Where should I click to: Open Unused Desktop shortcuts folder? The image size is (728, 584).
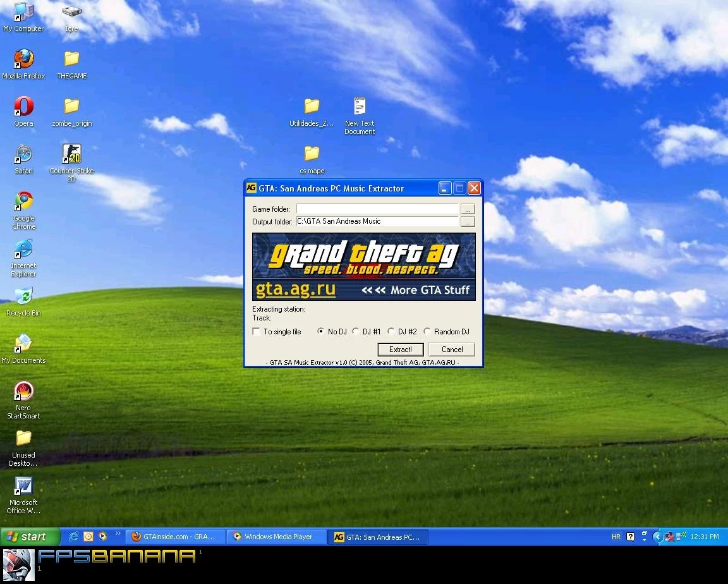pos(23,447)
